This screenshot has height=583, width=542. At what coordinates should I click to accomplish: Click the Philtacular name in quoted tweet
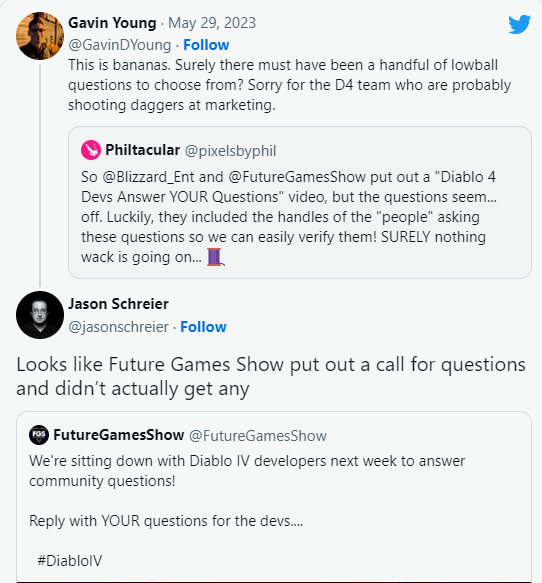click(x=143, y=150)
